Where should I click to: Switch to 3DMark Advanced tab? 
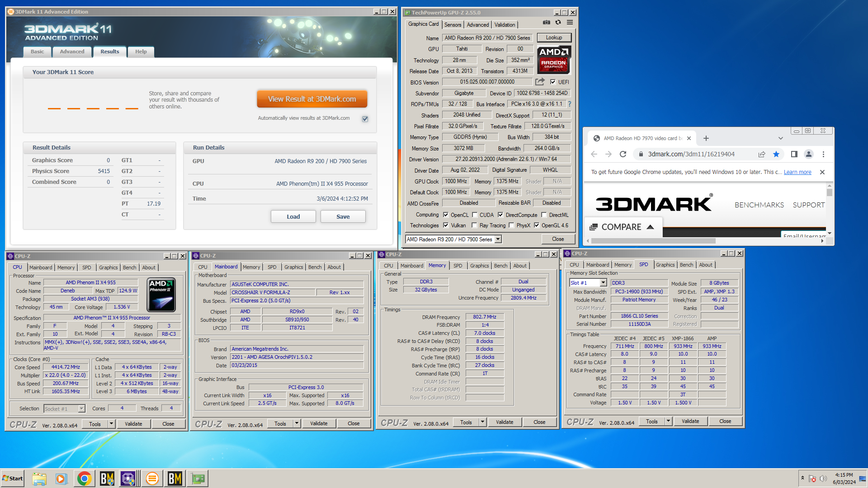point(72,52)
